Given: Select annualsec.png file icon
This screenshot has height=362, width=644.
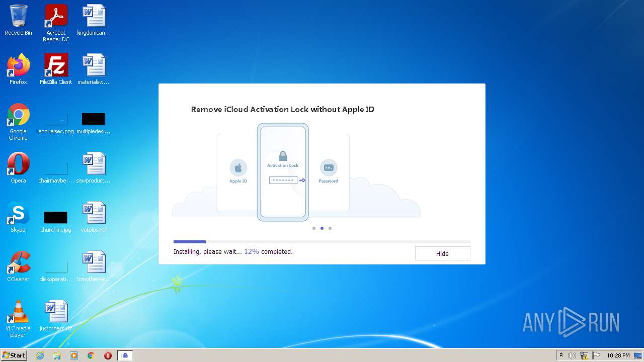Looking at the screenshot, I should (x=56, y=124).
